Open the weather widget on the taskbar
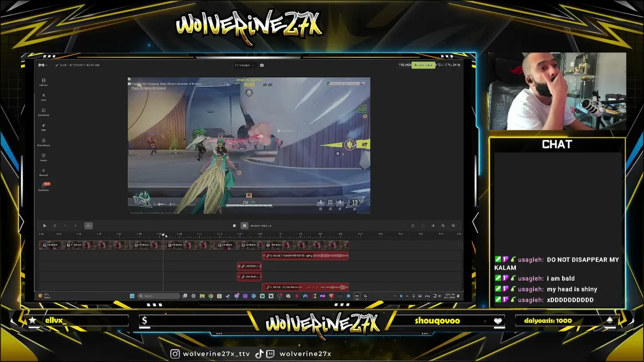Image resolution: width=644 pixels, height=362 pixels. (44, 296)
